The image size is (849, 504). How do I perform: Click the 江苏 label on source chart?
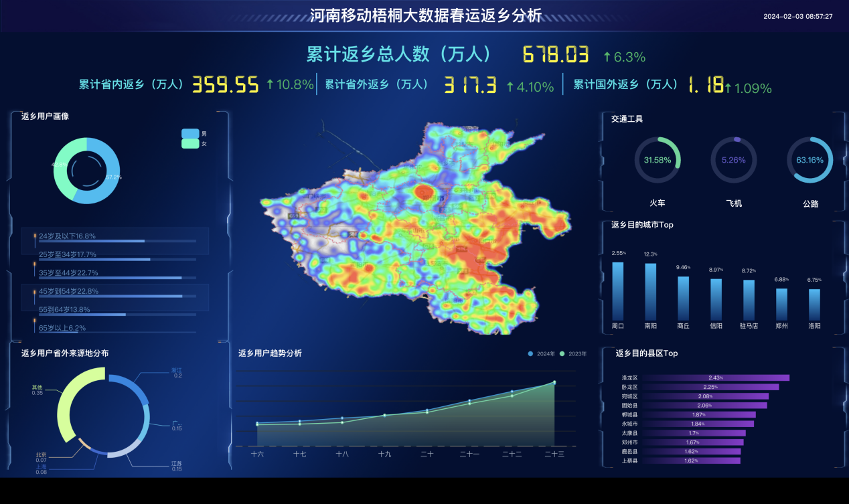[x=176, y=463]
